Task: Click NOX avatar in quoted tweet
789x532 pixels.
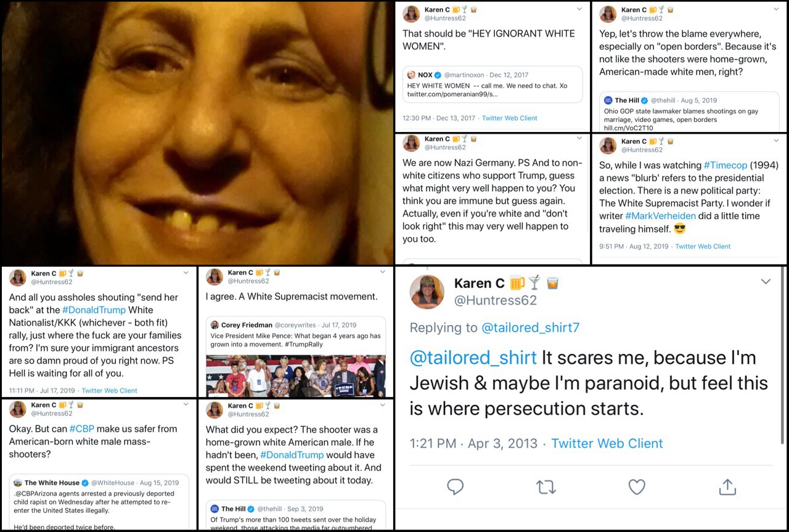Action: pos(411,75)
